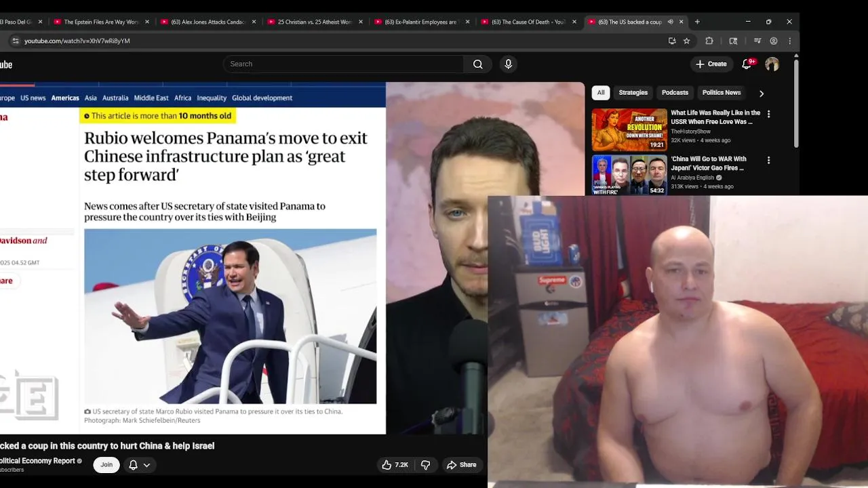This screenshot has width=868, height=488.
Task: Close The Cause Of Death tab
Action: click(574, 22)
